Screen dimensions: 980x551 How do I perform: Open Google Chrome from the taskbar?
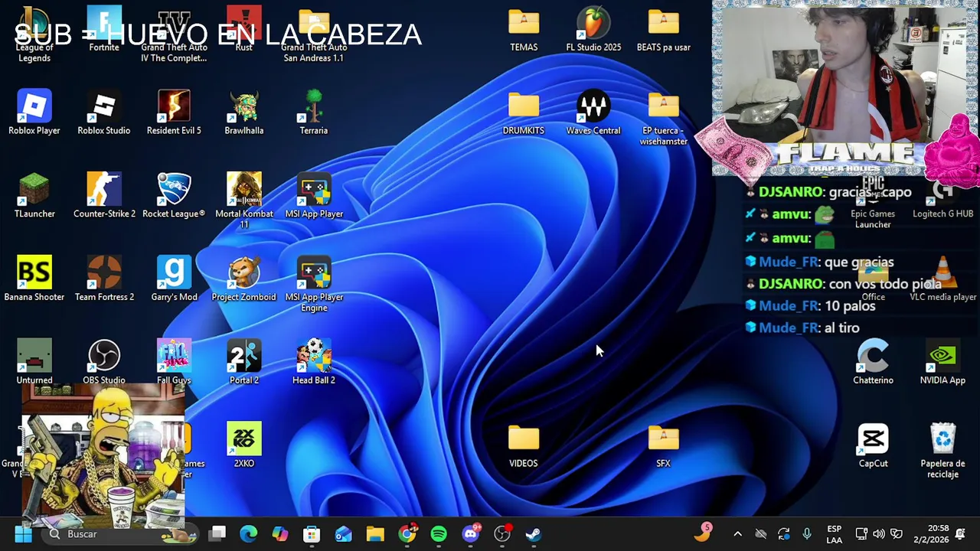pyautogui.click(x=407, y=533)
